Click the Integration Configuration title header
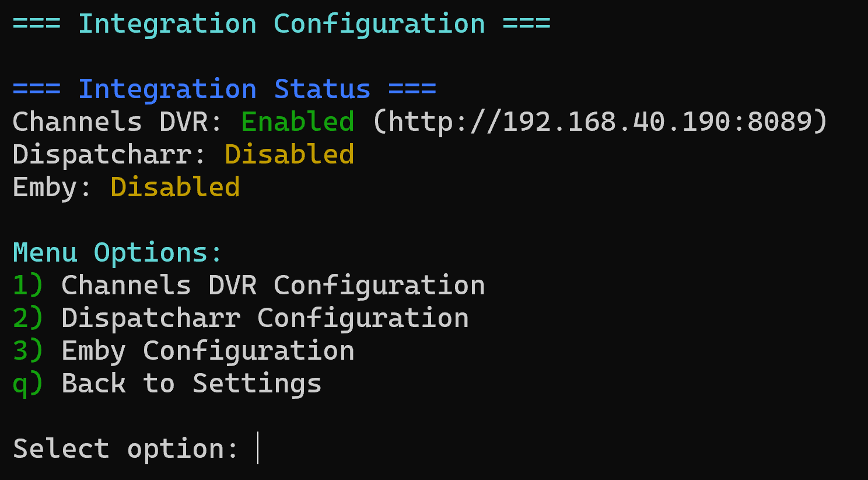 click(x=281, y=25)
